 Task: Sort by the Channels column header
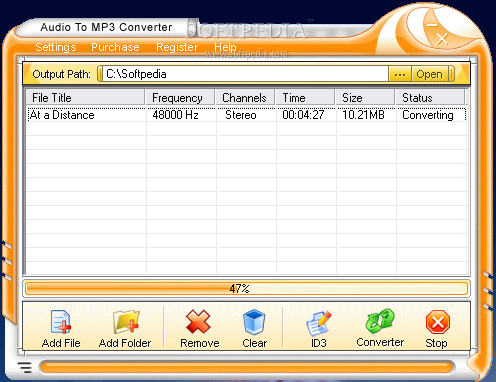[x=245, y=98]
